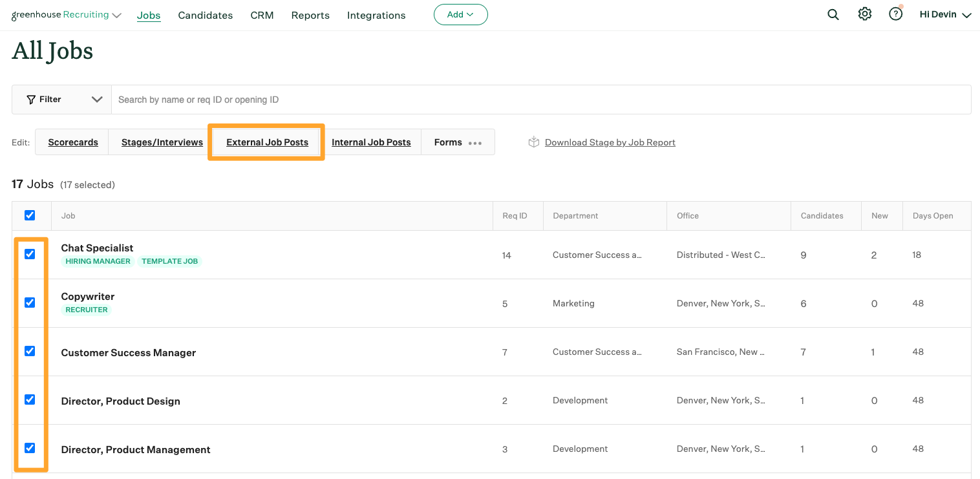Click the package icon beside Download Stage report
Viewport: 980px width, 479px height.
pyautogui.click(x=533, y=142)
